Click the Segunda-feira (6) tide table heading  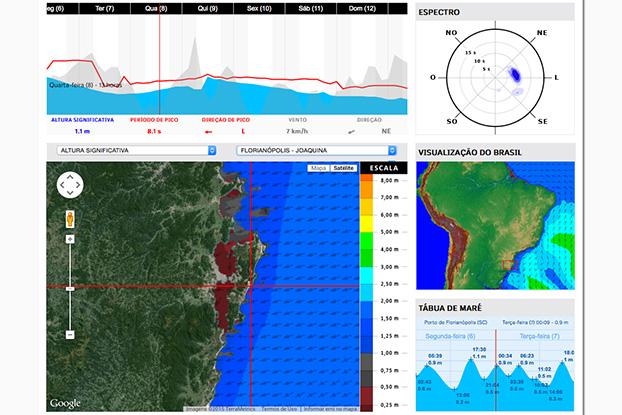tap(450, 336)
